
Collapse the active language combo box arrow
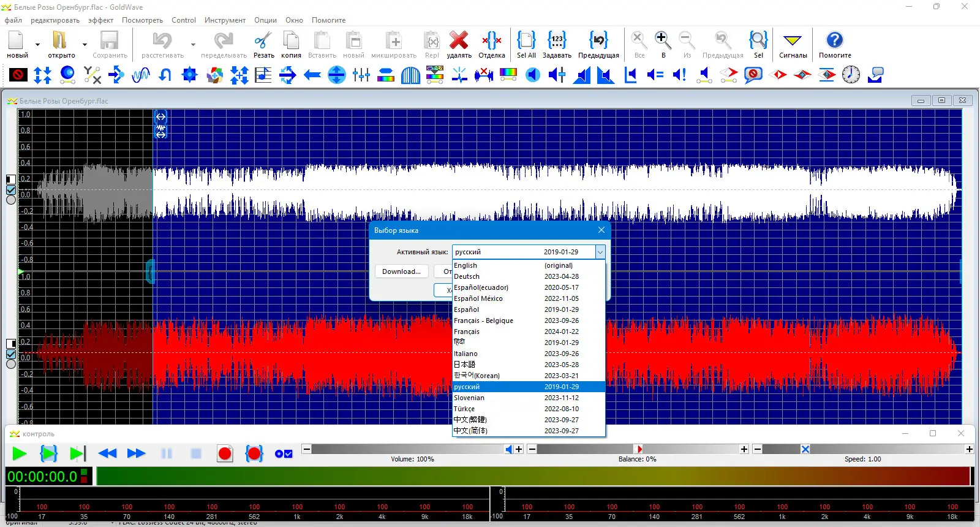[600, 252]
